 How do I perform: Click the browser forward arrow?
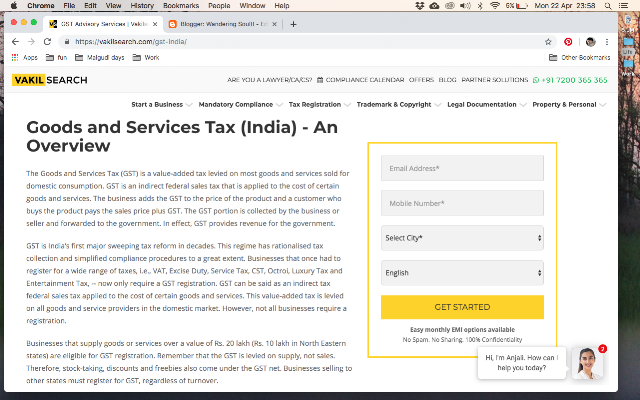(31, 42)
